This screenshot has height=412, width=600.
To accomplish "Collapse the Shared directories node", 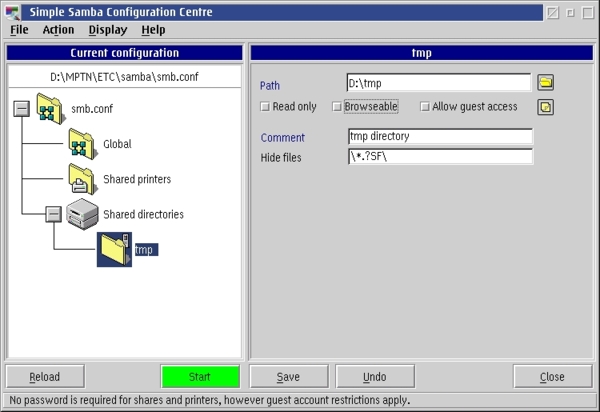I will (54, 214).
